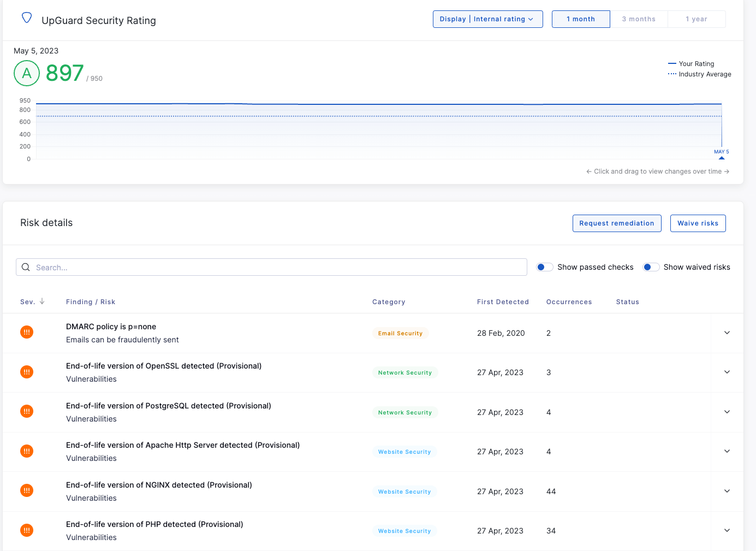The height and width of the screenshot is (551, 756).
Task: Sort by First Detected column header
Action: [503, 302]
